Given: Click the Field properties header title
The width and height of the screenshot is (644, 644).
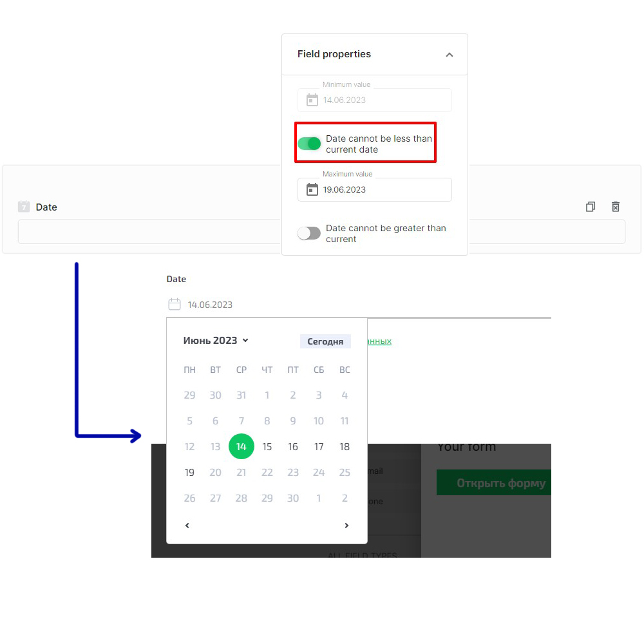Looking at the screenshot, I should [334, 54].
